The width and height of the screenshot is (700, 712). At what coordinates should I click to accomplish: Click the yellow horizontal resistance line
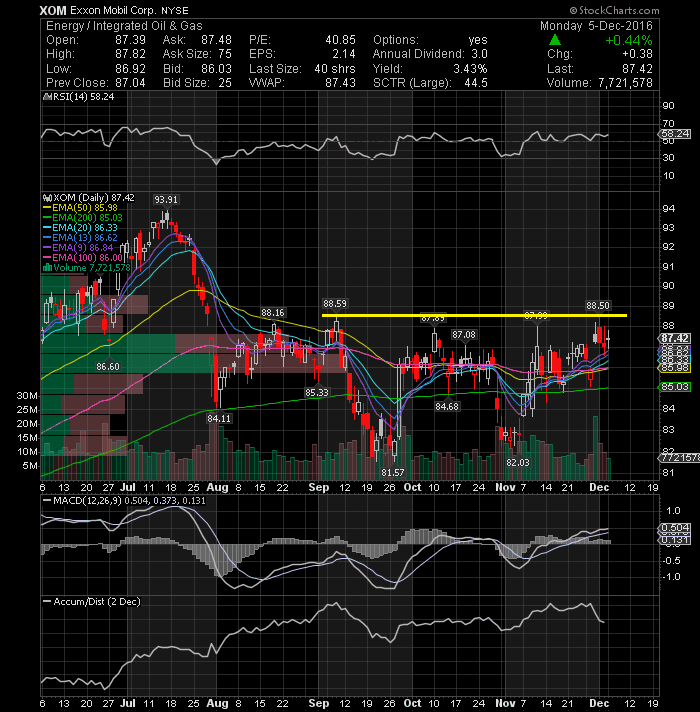(474, 315)
